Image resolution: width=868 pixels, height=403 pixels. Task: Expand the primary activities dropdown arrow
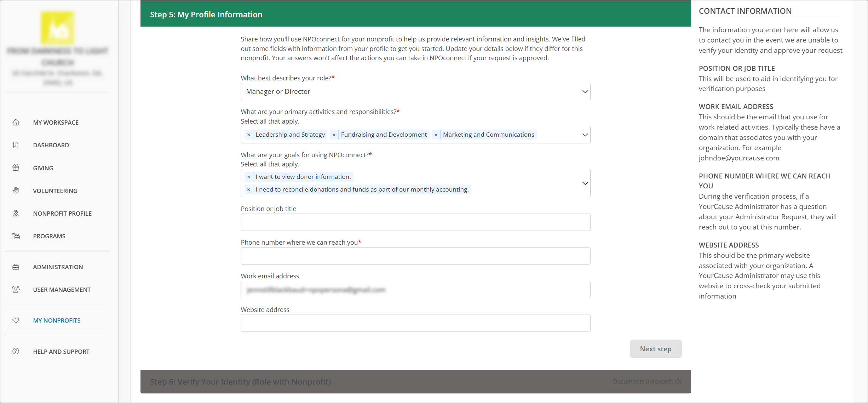tap(585, 135)
